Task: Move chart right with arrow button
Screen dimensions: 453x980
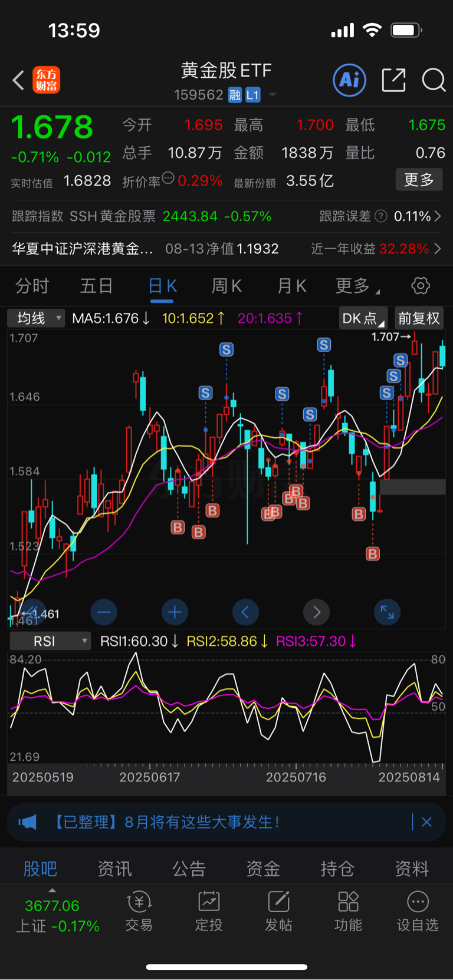Action: pyautogui.click(x=316, y=612)
